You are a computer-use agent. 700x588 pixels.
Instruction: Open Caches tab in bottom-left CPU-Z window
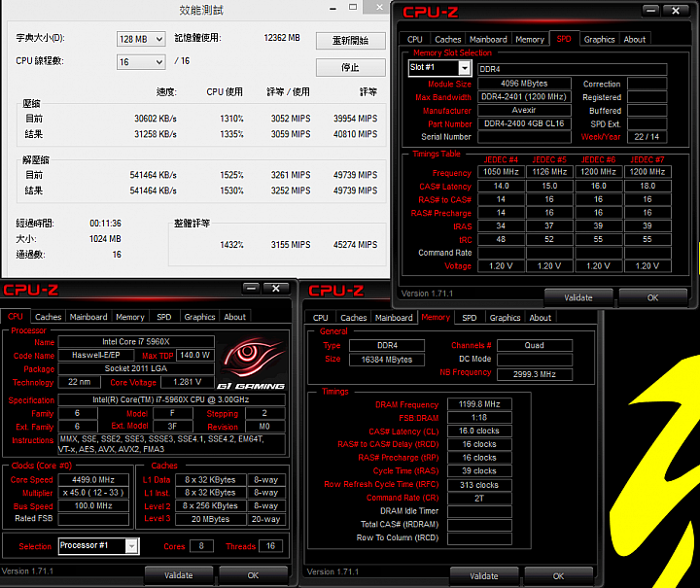point(49,317)
